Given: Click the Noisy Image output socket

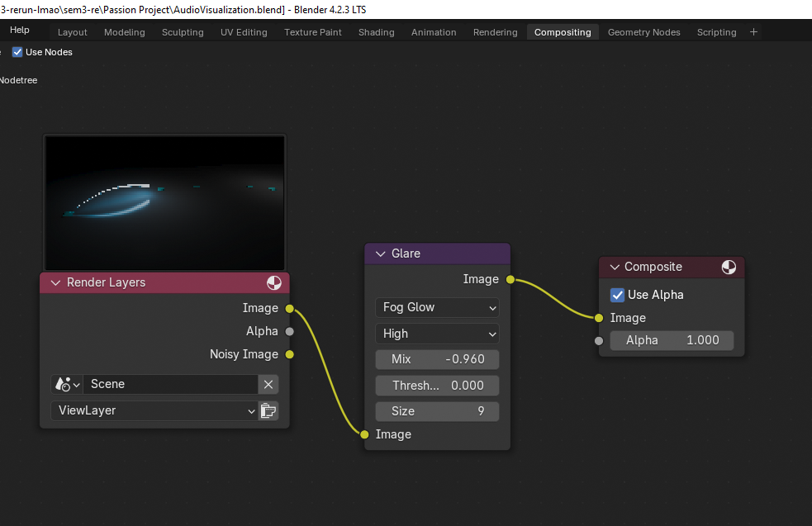Looking at the screenshot, I should 289,354.
